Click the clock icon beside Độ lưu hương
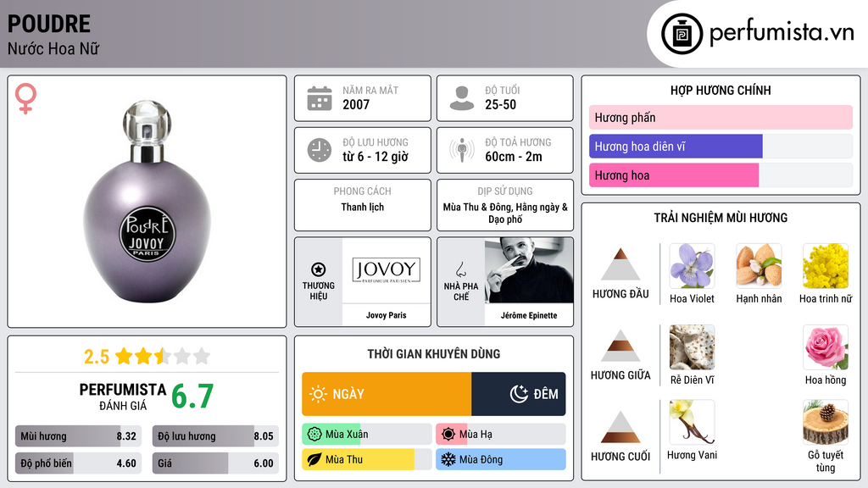Viewport: 868px width, 488px height. (x=320, y=150)
